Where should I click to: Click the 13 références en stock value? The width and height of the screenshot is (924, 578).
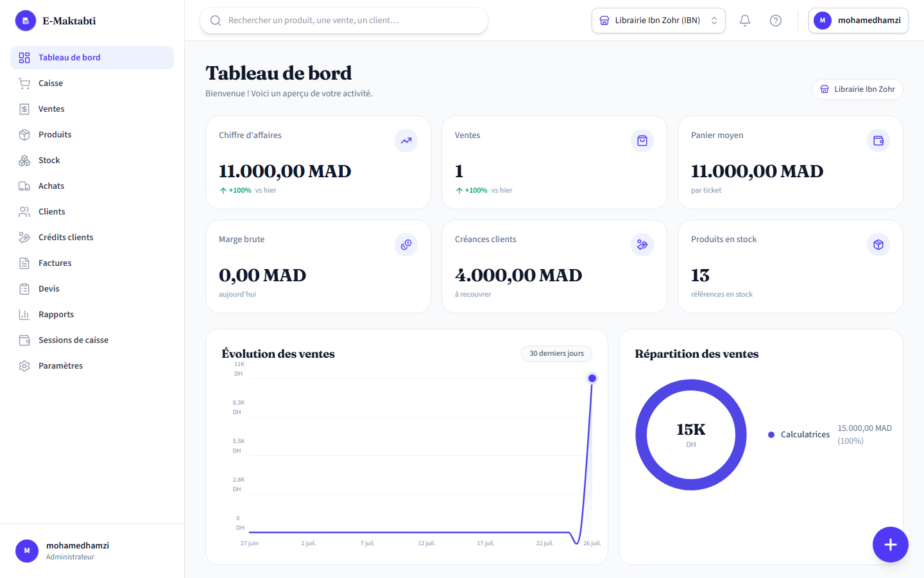[x=700, y=276]
